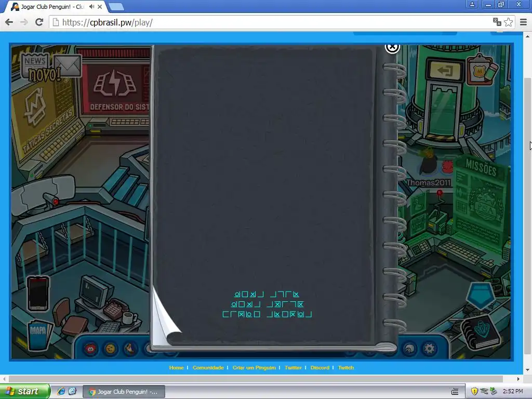Open a new browser tab
Screen dimensions: 532x399
[x=116, y=7]
